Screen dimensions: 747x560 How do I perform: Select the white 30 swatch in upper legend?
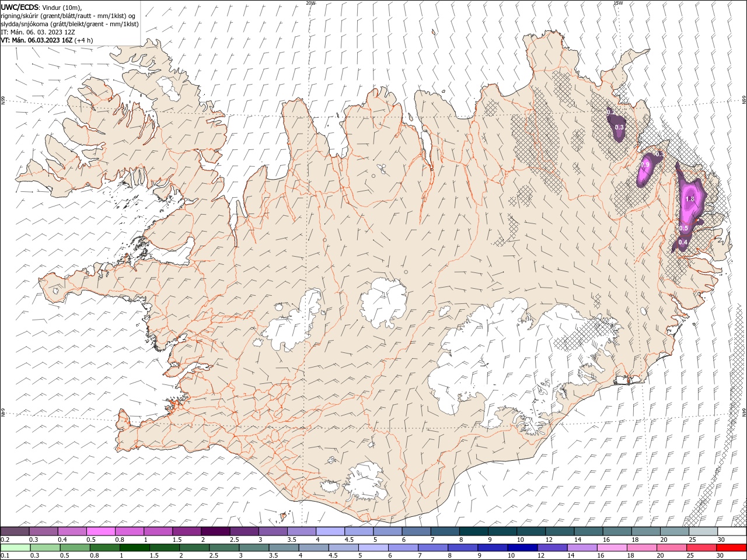[732, 531]
